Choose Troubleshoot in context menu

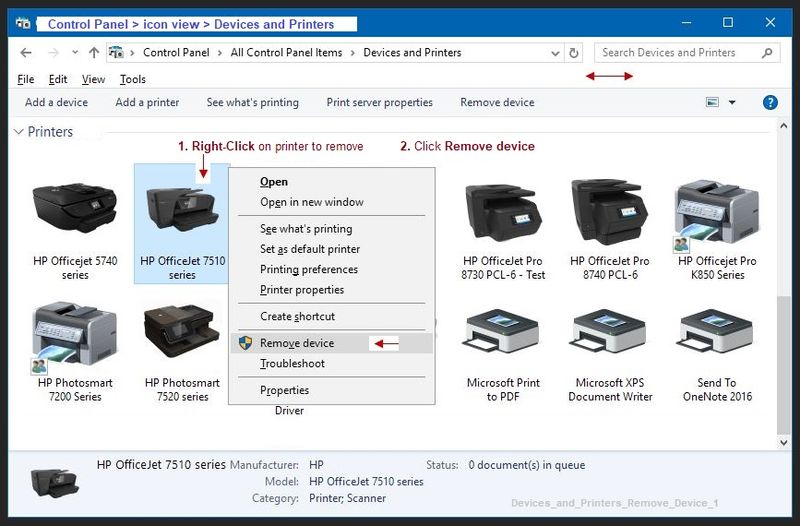pyautogui.click(x=332, y=363)
